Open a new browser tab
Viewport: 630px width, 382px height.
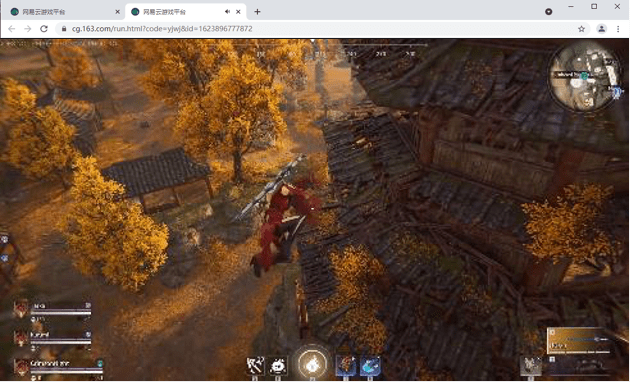[x=257, y=12]
